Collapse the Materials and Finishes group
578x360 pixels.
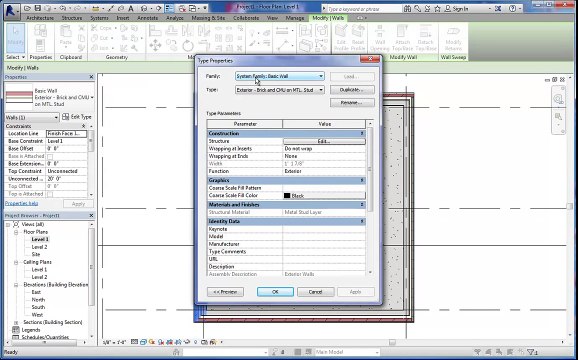coord(362,205)
